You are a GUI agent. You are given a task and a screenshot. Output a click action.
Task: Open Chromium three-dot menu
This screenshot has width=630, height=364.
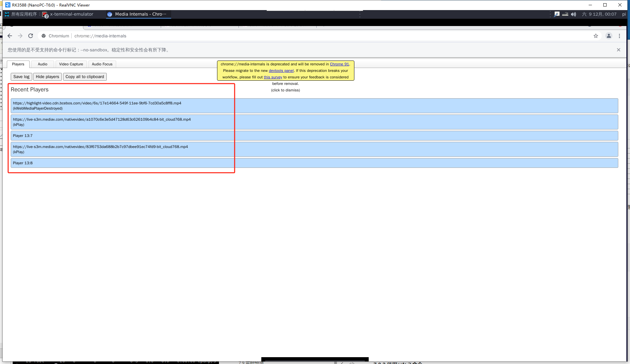pos(619,36)
